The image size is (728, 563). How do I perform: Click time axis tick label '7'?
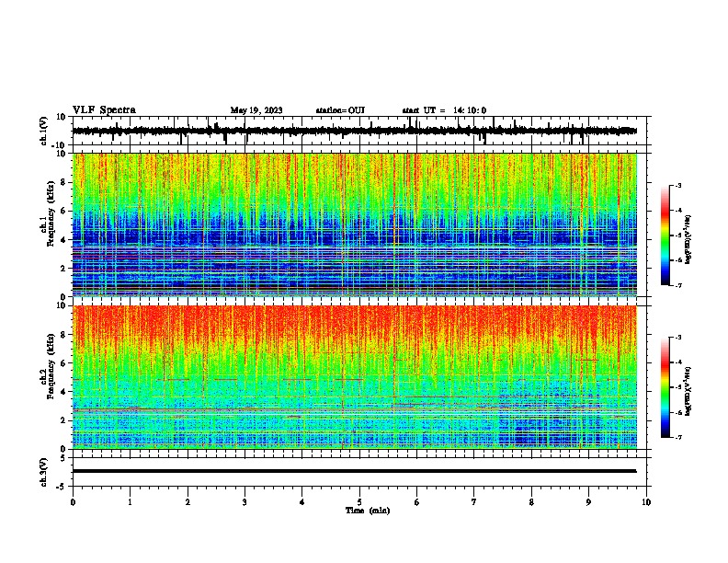[x=474, y=502]
